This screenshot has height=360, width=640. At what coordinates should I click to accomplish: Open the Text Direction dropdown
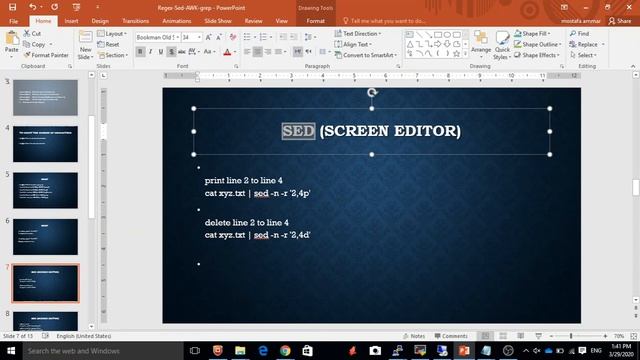pyautogui.click(x=358, y=33)
